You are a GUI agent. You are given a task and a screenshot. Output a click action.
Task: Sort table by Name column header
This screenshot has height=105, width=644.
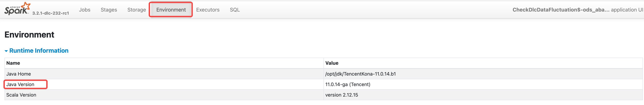point(13,63)
